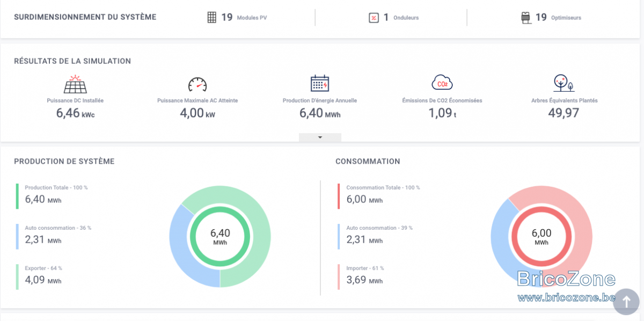Expand the simulation results dropdown arrow
Image resolution: width=644 pixels, height=321 pixels.
(x=320, y=137)
